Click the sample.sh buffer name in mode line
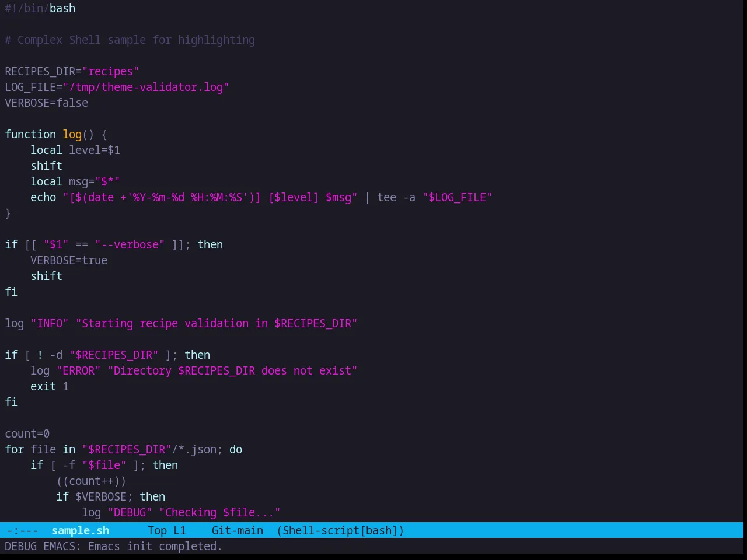The height and width of the screenshot is (560, 747). pyautogui.click(x=80, y=530)
